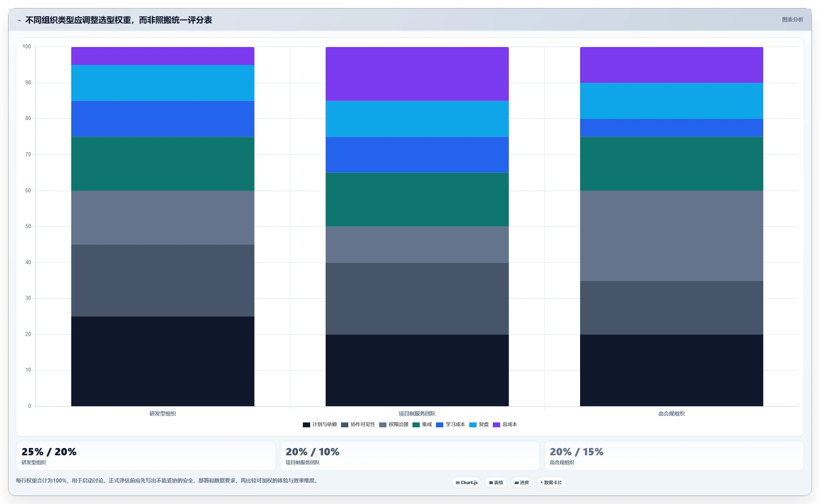The height and width of the screenshot is (504, 820).
Task: Pick 高合规组织 bar's purple 总成本 segment
Action: click(x=671, y=65)
